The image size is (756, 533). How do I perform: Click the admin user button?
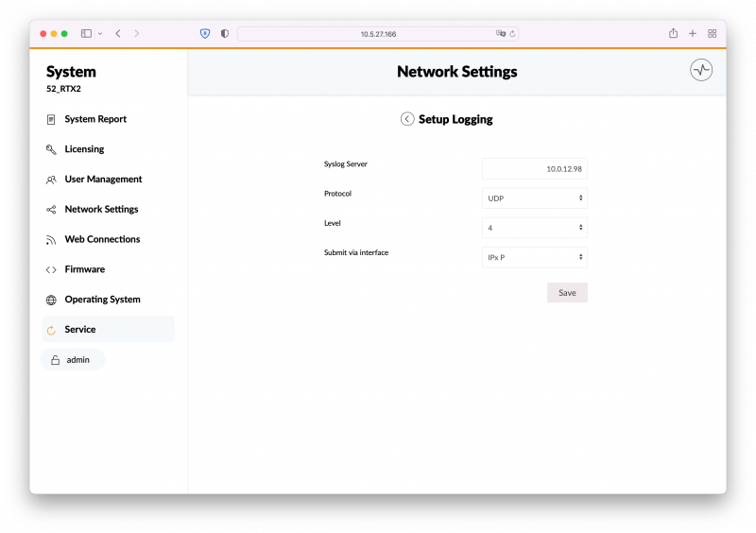pyautogui.click(x=73, y=360)
